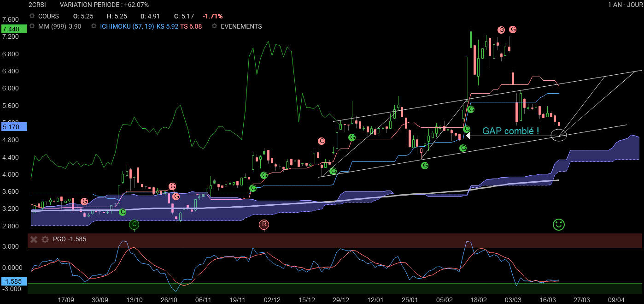The height and width of the screenshot is (304, 644).
Task: Click the 6.000 price axis label
Action: pos(10,88)
